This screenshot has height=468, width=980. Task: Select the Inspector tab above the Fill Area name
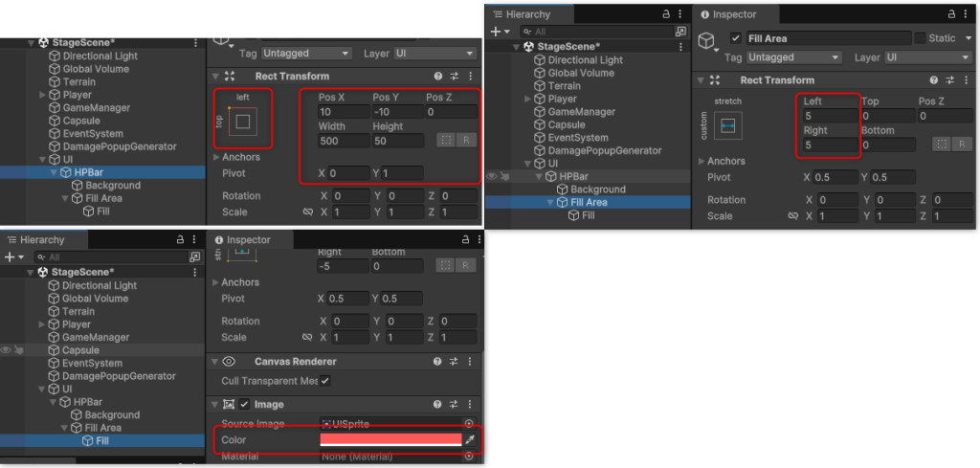[x=736, y=14]
